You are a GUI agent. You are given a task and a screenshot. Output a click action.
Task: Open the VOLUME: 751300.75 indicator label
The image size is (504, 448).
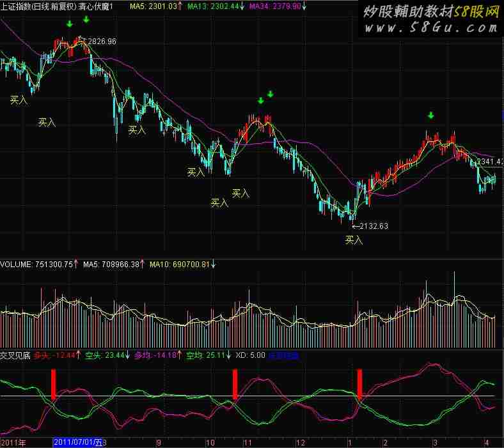(x=36, y=265)
